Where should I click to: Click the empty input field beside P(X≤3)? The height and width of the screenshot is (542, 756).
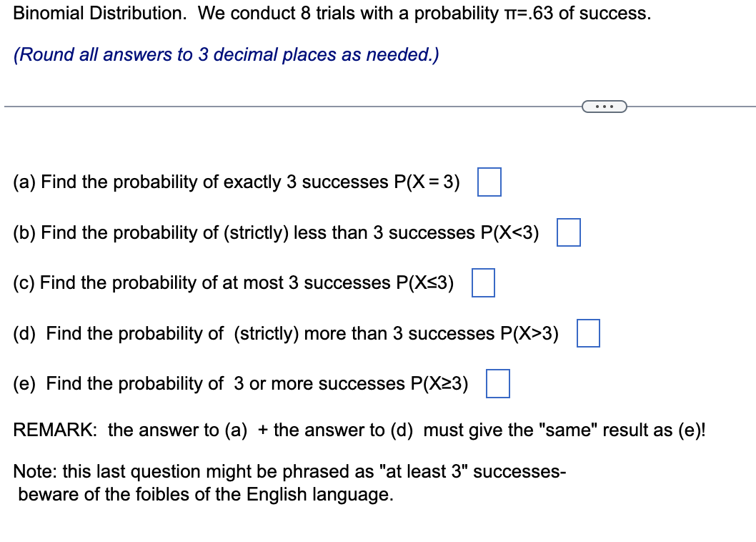(x=484, y=283)
